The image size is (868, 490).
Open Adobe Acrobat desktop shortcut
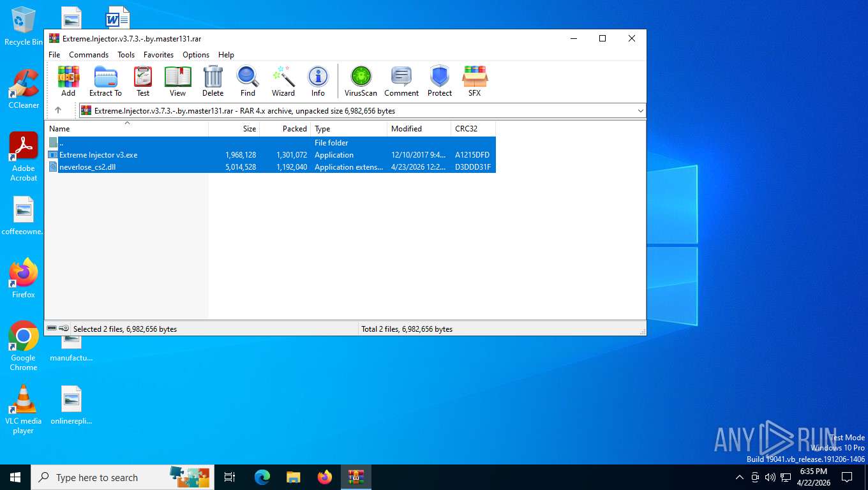(24, 157)
